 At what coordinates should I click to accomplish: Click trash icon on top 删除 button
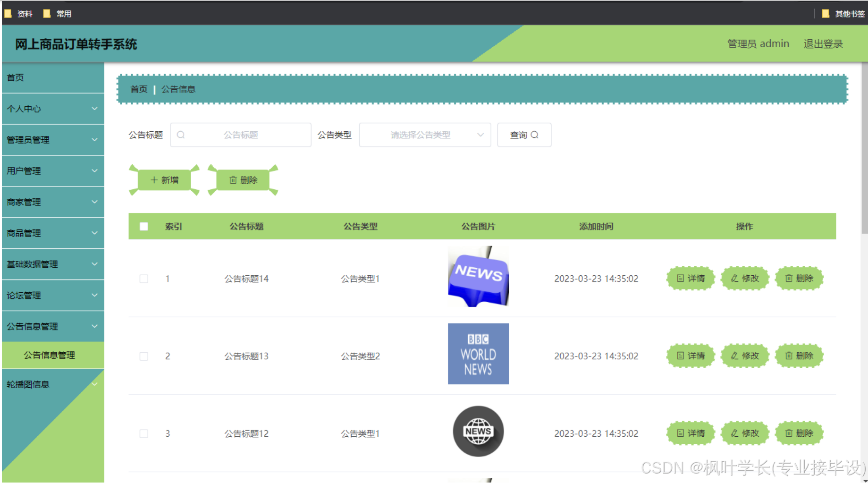(233, 180)
